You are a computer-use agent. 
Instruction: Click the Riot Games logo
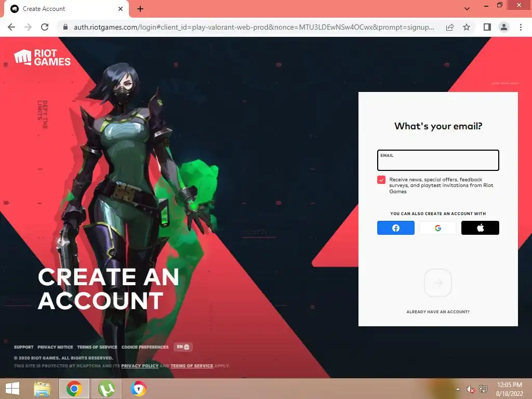[x=43, y=57]
